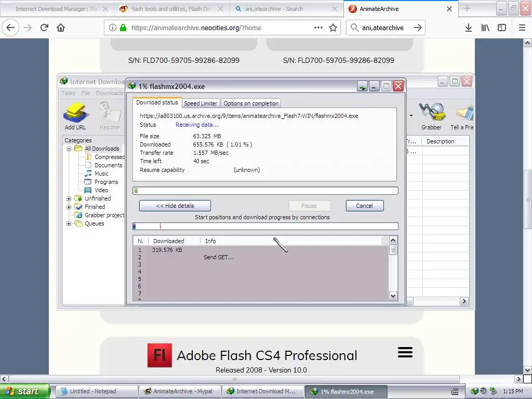
Task: Open the File menu in IDM
Action: pos(86,93)
